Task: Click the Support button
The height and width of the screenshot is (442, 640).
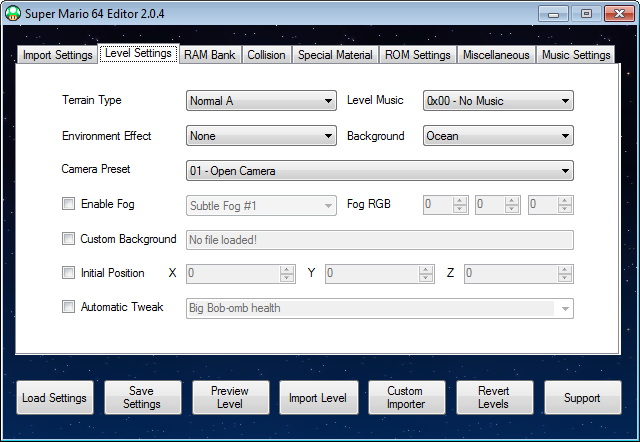Action: tap(582, 398)
